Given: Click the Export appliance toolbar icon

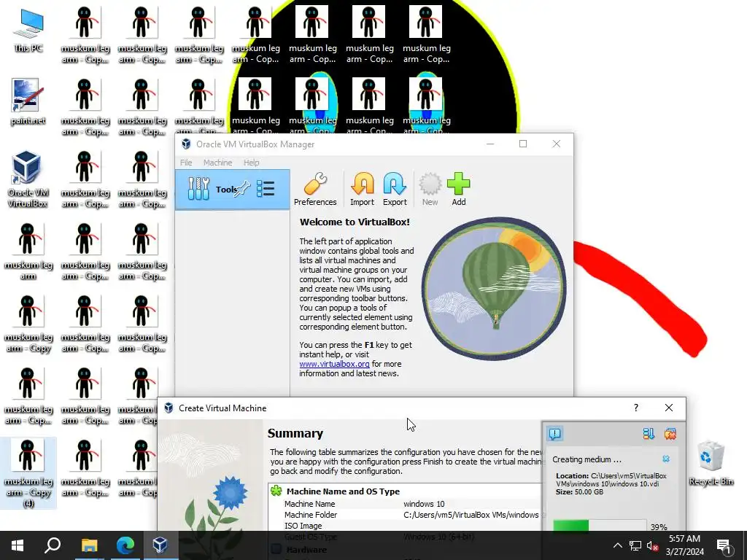Looking at the screenshot, I should 395,189.
